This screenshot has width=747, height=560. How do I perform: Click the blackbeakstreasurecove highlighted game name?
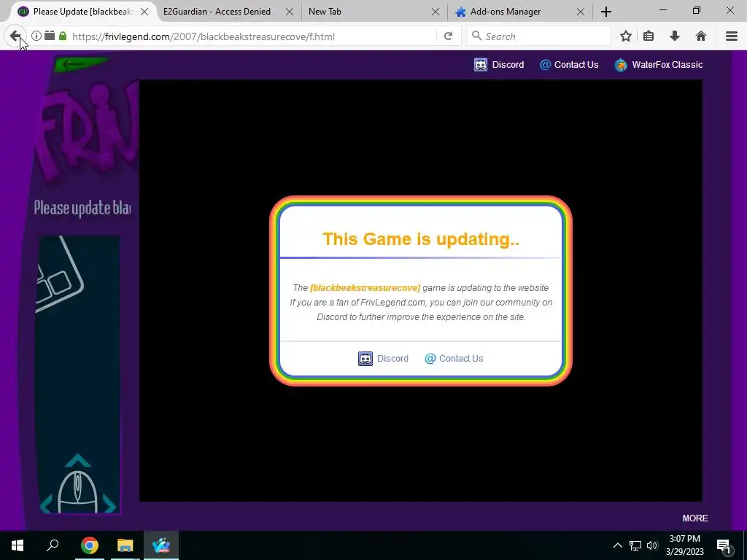pos(365,287)
